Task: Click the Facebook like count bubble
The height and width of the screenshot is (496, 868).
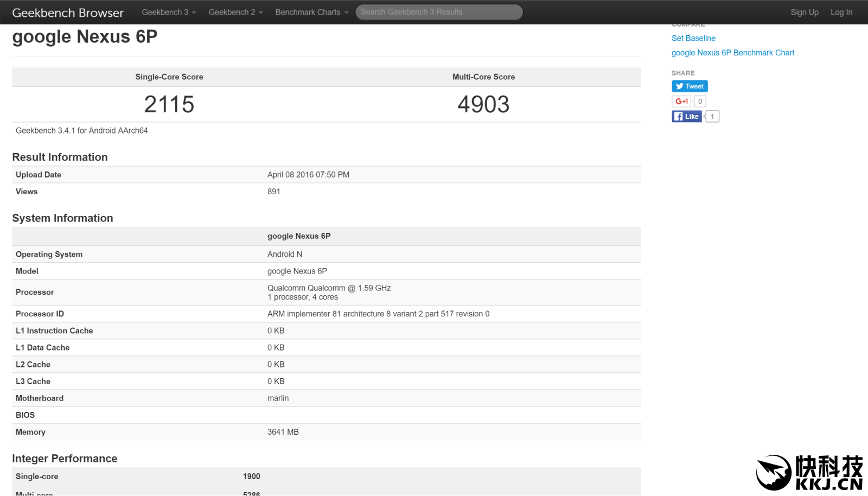Action: (x=712, y=116)
